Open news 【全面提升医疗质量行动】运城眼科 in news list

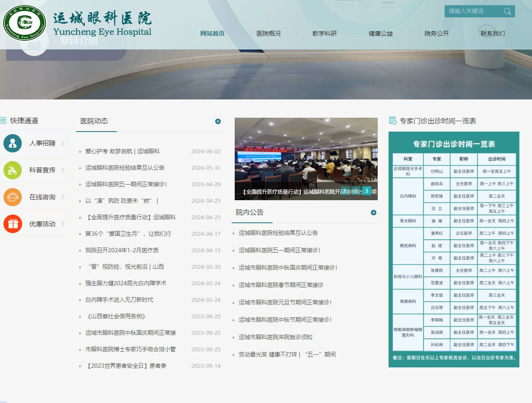130,218
